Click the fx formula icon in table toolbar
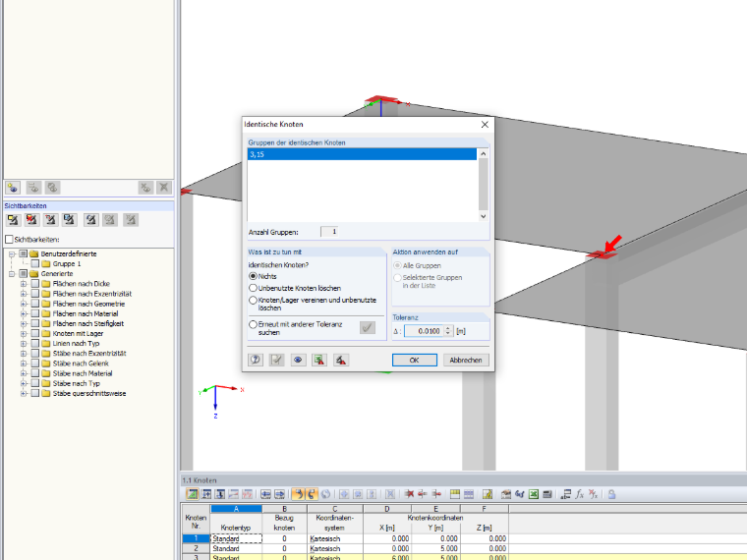747x560 pixels. [x=579, y=494]
